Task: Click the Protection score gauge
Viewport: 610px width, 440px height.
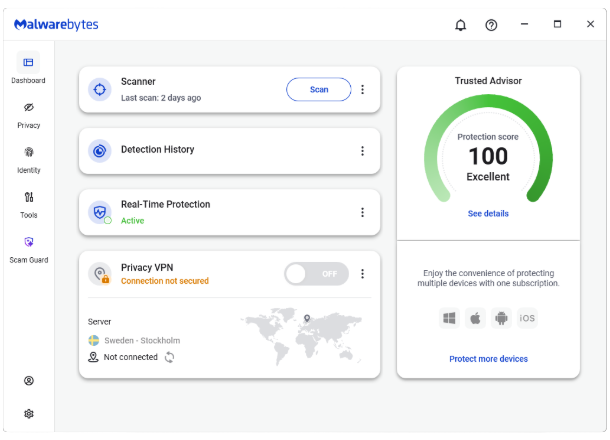Action: click(488, 150)
